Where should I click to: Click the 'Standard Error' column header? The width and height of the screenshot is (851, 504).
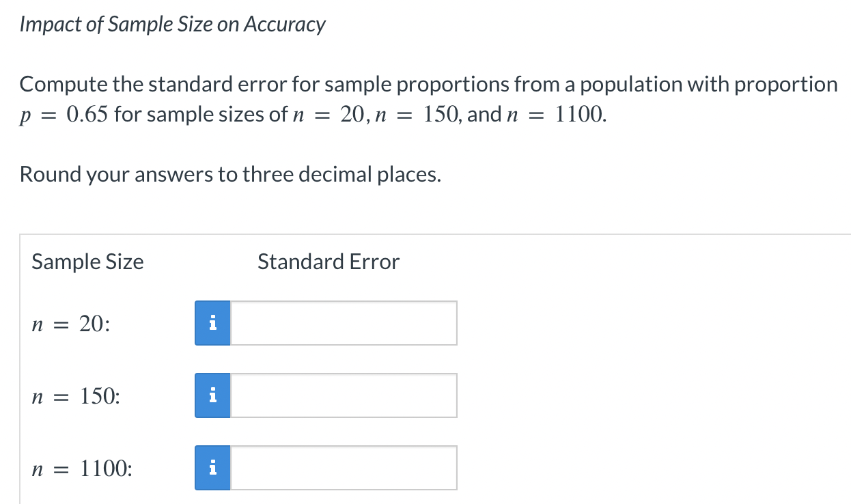[329, 262]
